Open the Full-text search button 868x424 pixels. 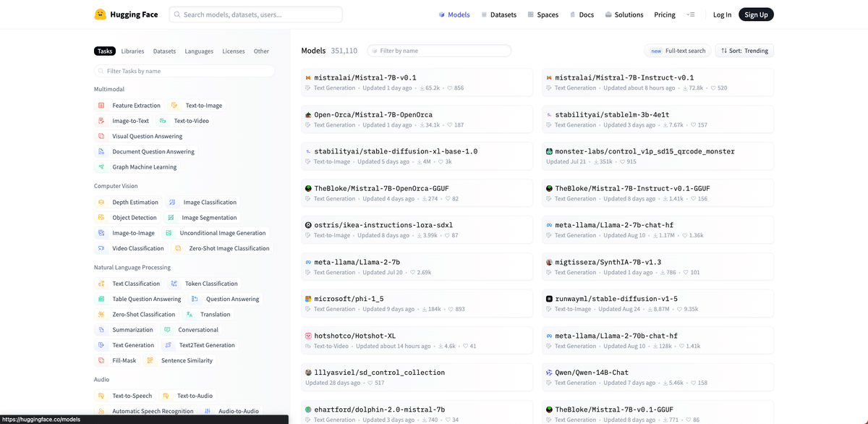[678, 51]
